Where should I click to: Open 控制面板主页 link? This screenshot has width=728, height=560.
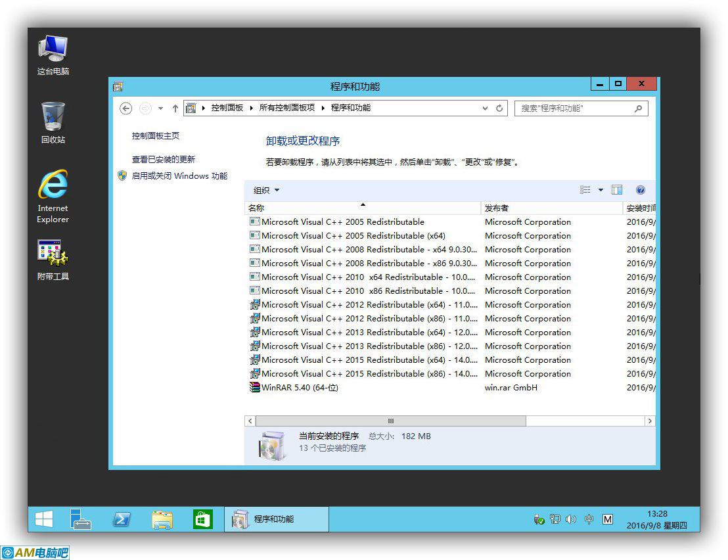(x=156, y=135)
